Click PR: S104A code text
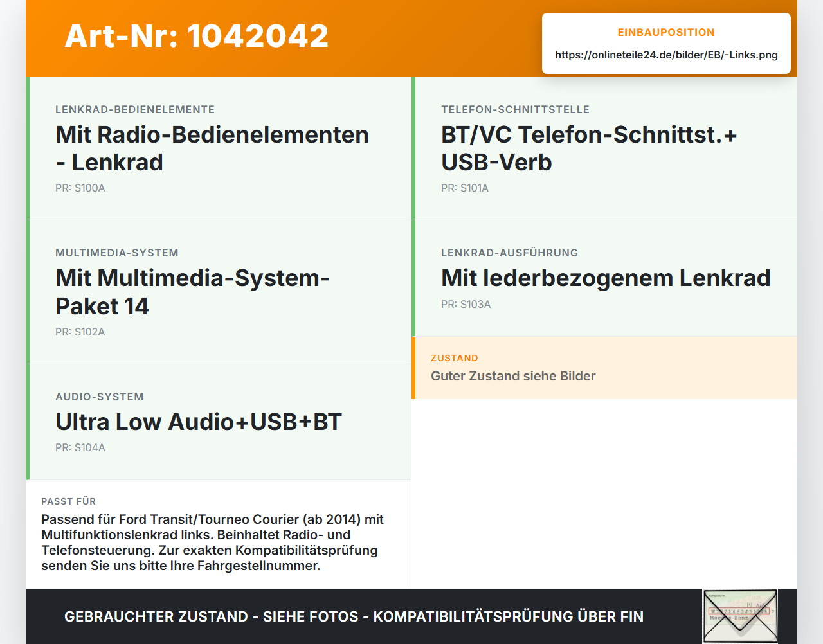The height and width of the screenshot is (644, 823). point(80,448)
